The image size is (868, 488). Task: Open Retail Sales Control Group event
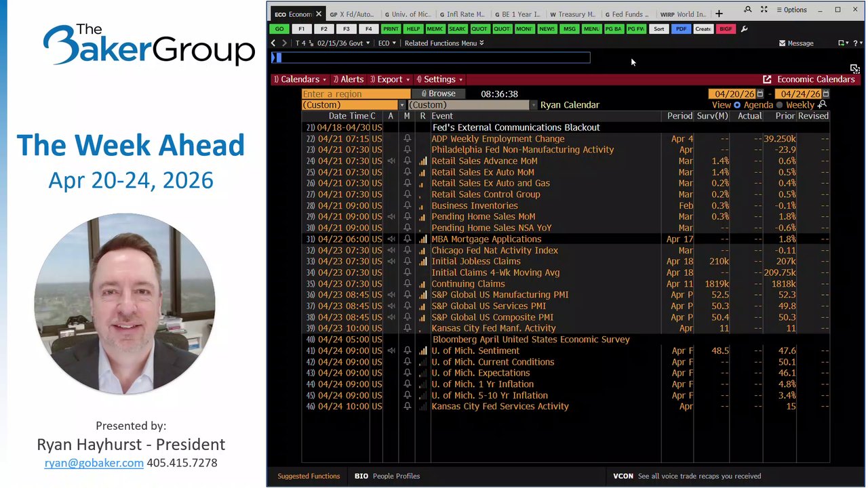(486, 195)
